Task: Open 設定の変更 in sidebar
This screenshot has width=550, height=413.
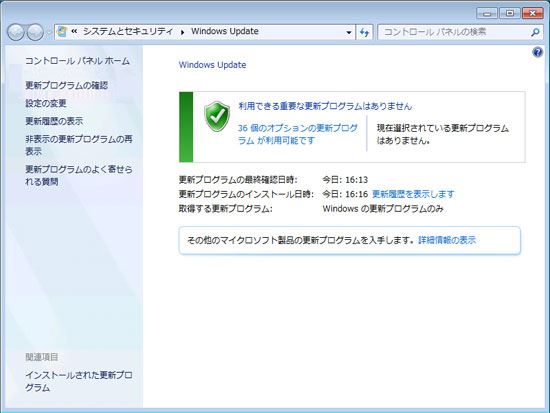Action: point(46,103)
